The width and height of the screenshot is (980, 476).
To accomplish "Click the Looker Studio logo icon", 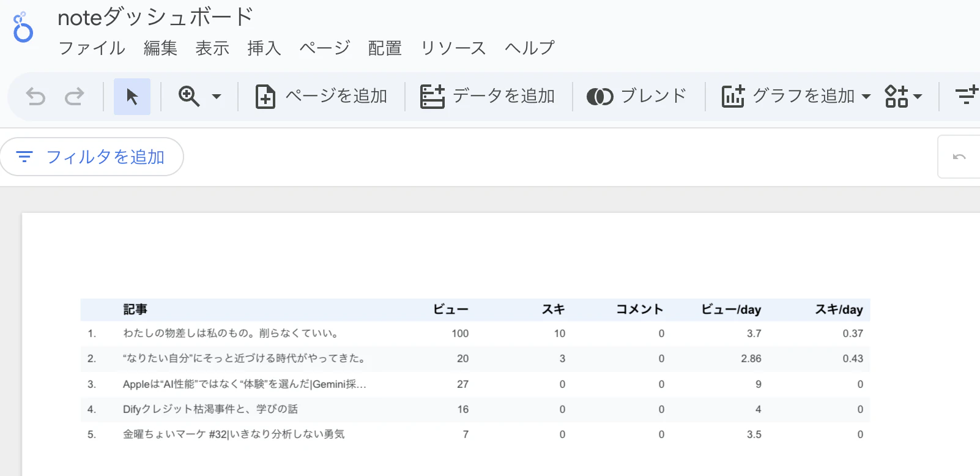I will (x=23, y=28).
